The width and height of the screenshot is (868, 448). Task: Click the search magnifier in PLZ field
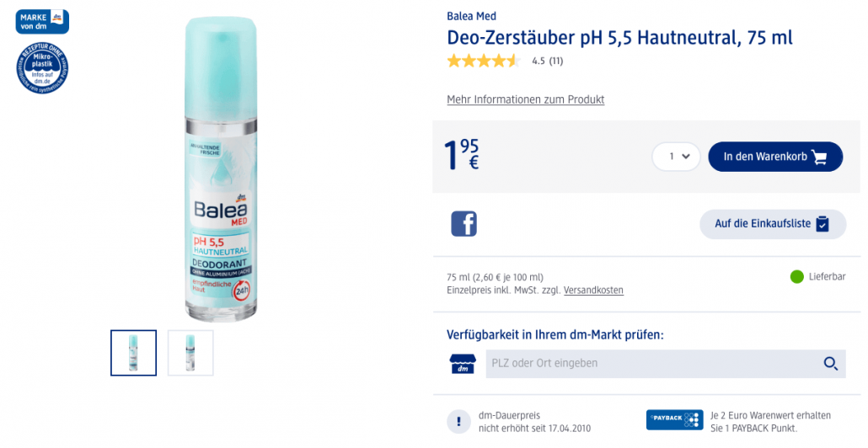830,364
